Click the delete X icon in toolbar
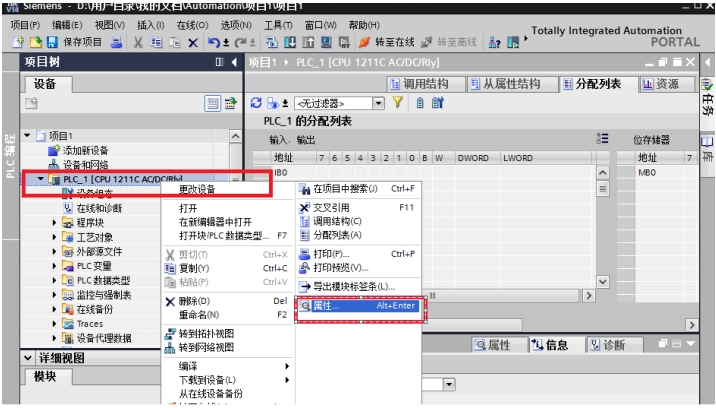This screenshot has height=408, width=716. coord(193,43)
